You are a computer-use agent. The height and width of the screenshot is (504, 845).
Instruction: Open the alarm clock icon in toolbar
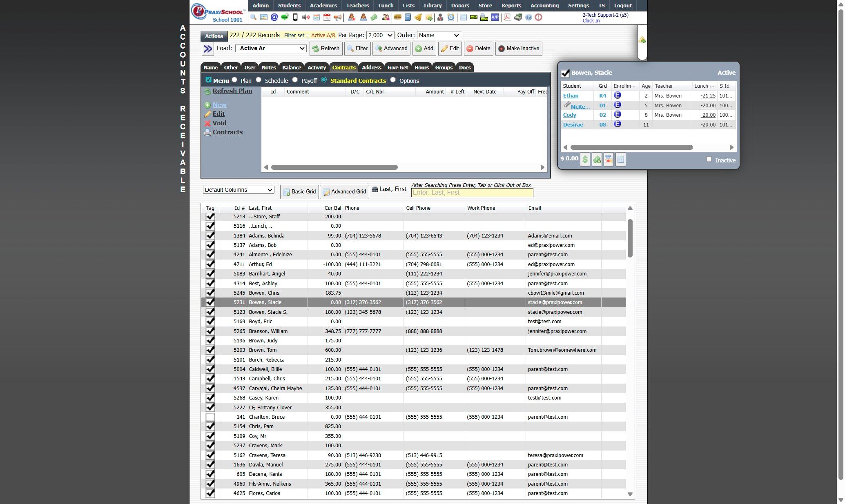pos(451,17)
